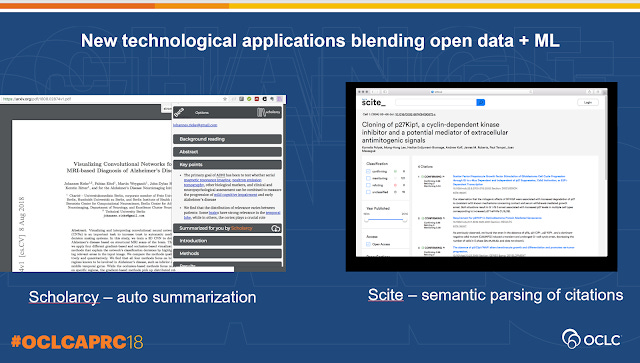Click the Scholarcy Beta ribbon icon
This screenshot has height=363, width=640.
(x=179, y=112)
